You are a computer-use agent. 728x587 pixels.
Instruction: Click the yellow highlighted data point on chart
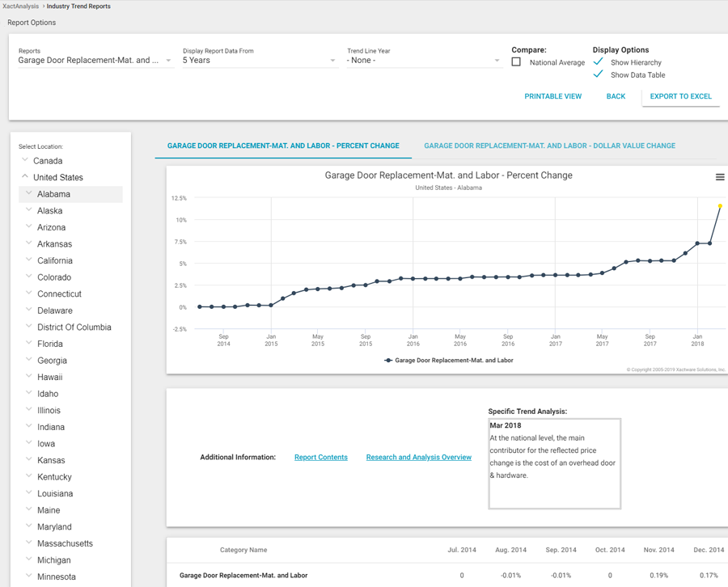pos(720,206)
